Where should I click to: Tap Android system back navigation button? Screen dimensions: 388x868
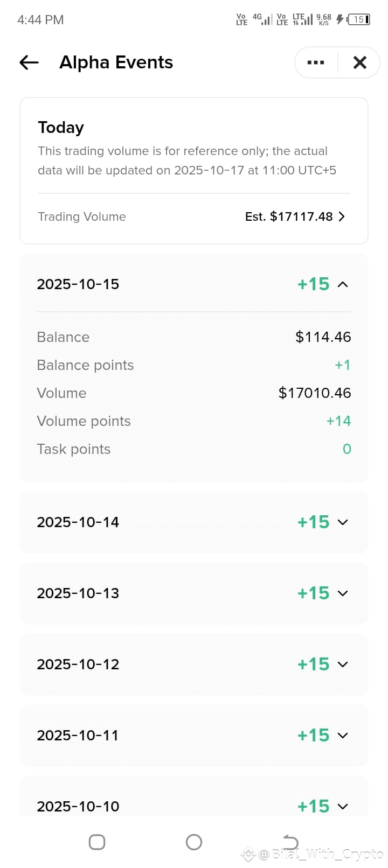coord(290,842)
